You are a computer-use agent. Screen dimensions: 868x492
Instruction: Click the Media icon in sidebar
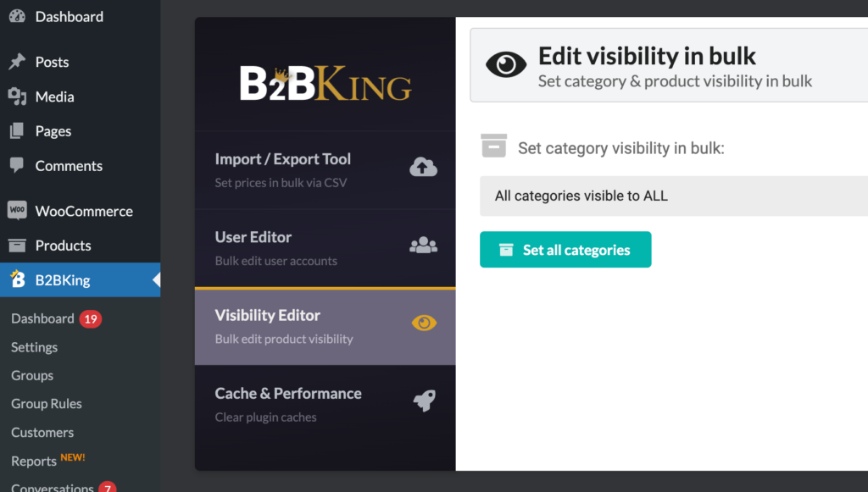17,97
